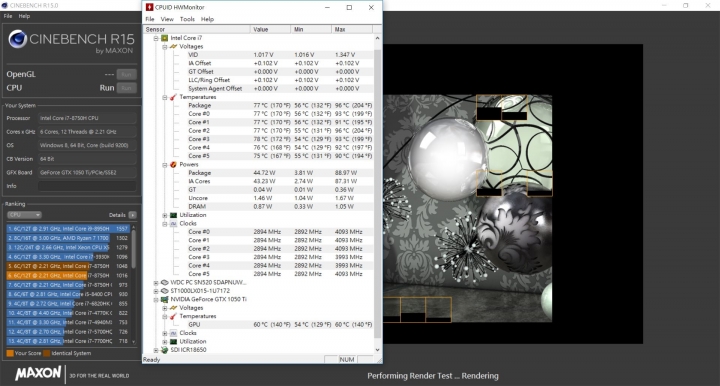This screenshot has width=720, height=386.
Task: Select ranking entry 2 AMD Ryzen 7 1700
Action: point(68,238)
